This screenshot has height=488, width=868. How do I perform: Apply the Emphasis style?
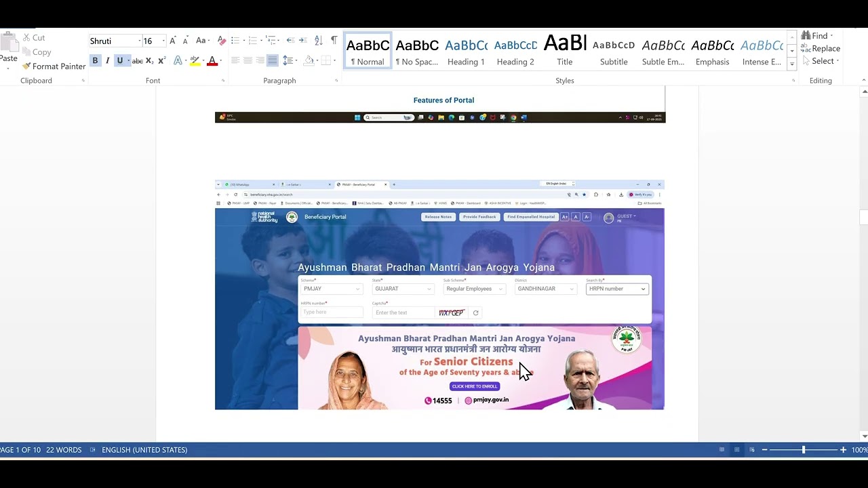pyautogui.click(x=712, y=51)
